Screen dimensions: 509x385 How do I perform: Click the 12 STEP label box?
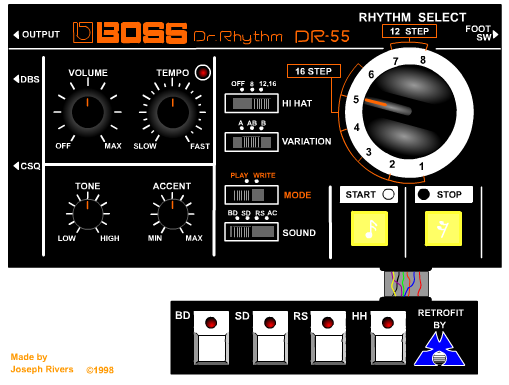pos(409,31)
